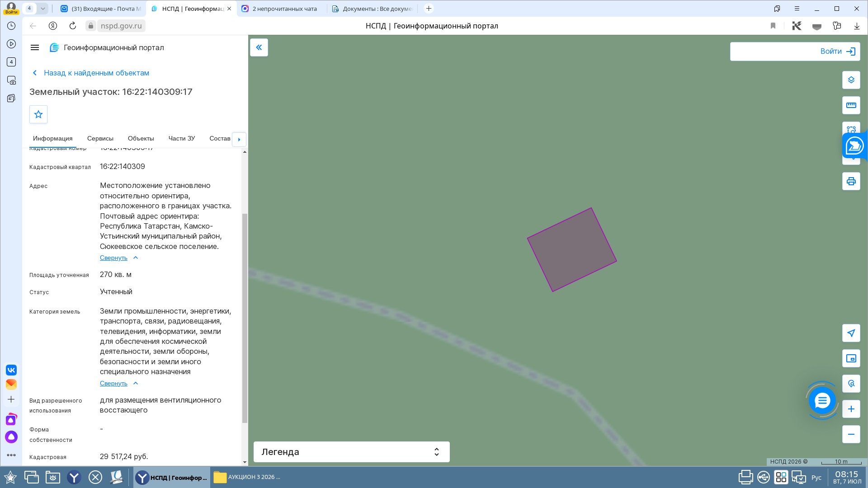Open the map layers button

[851, 80]
